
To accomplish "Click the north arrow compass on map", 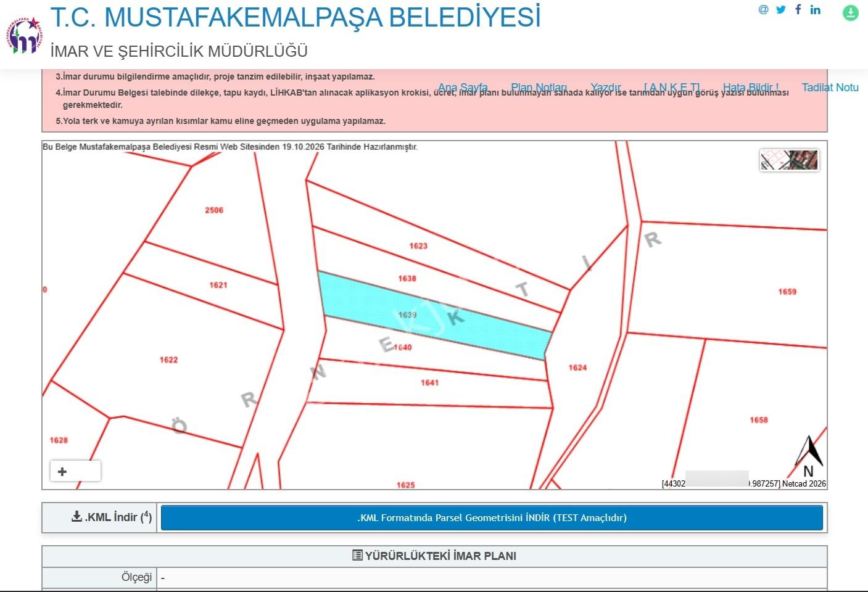I will click(809, 457).
